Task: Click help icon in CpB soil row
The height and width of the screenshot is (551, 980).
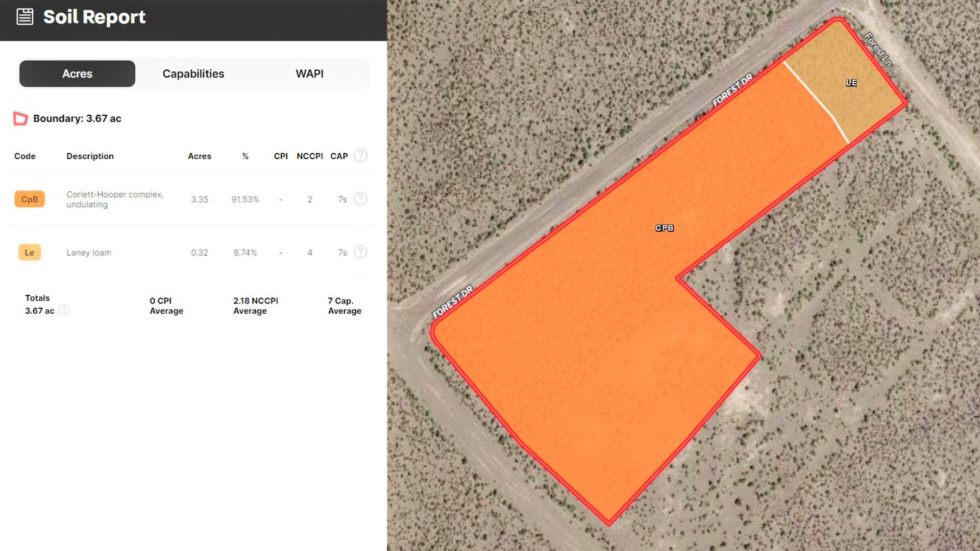Action: coord(360,198)
